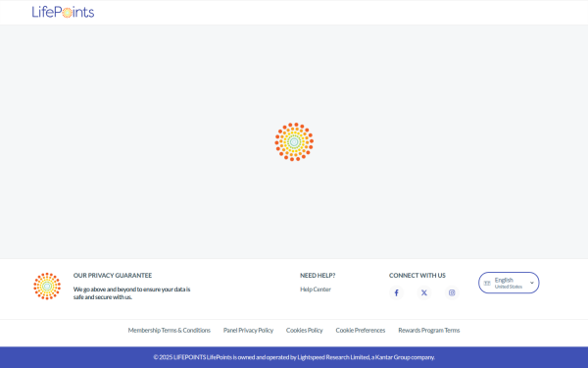Open the Cookies Policy link

pos(304,330)
